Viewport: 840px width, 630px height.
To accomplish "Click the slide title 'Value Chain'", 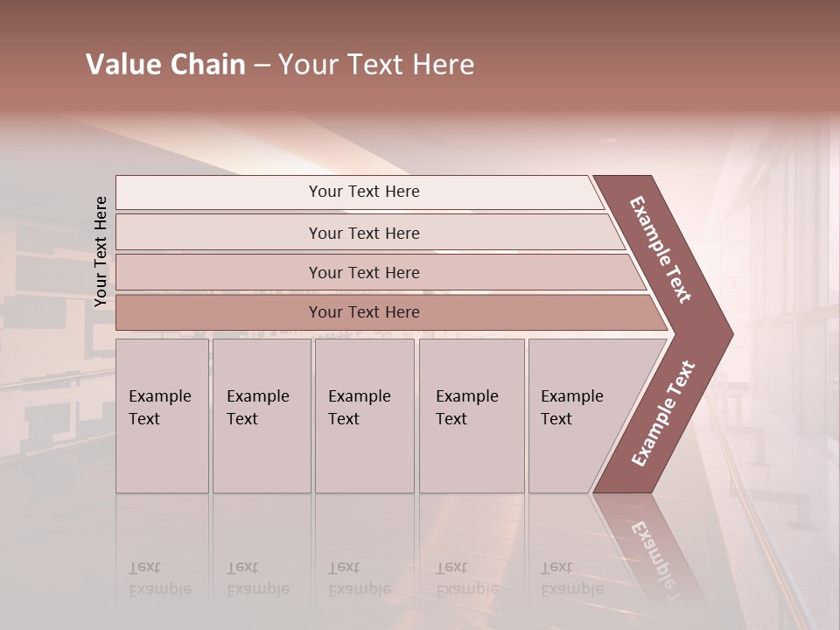I will tap(165, 65).
